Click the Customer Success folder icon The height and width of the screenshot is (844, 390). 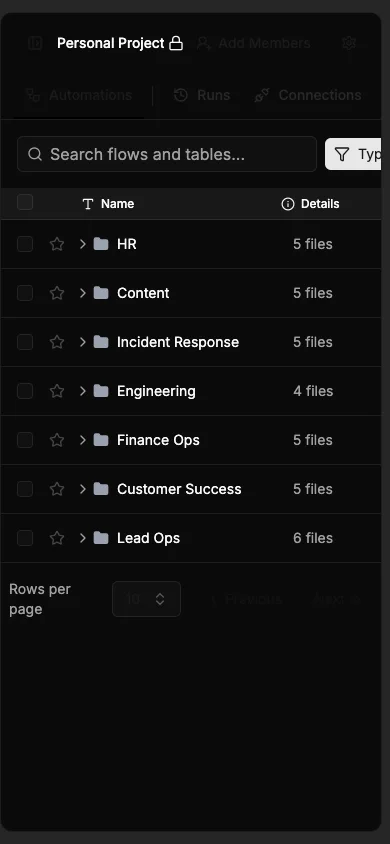click(x=101, y=489)
